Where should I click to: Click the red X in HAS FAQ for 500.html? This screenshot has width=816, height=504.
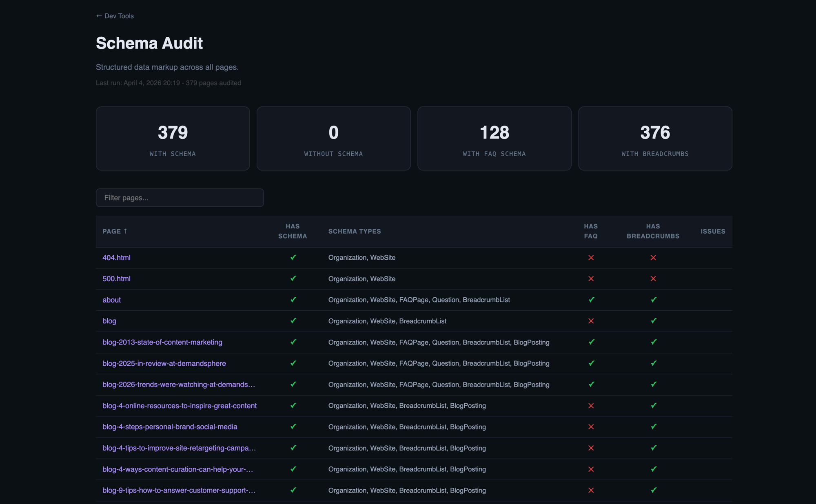591,279
